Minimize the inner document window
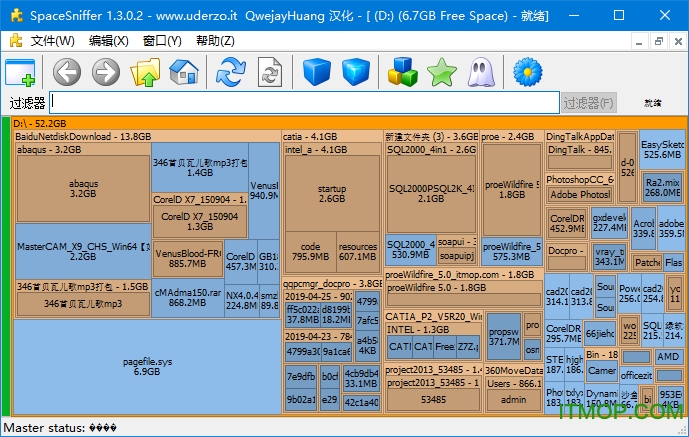 (639, 42)
